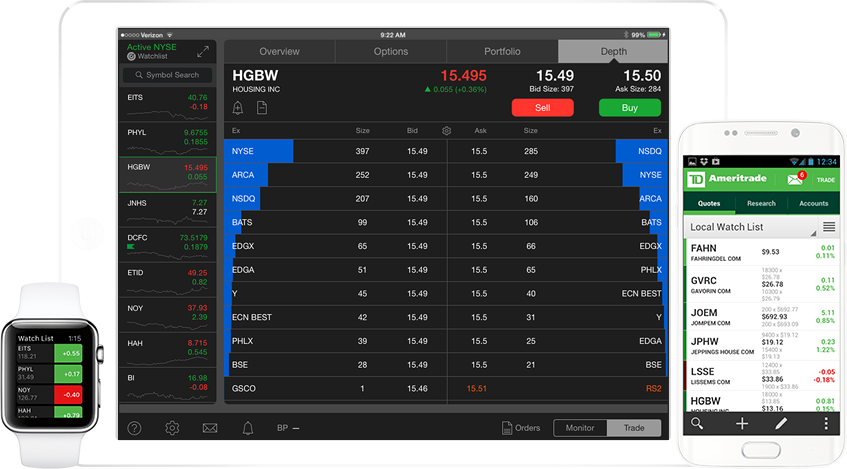Viewport: 847px width, 469px height.
Task: Open the settings gear in the tablet bottom bar
Action: tap(172, 428)
